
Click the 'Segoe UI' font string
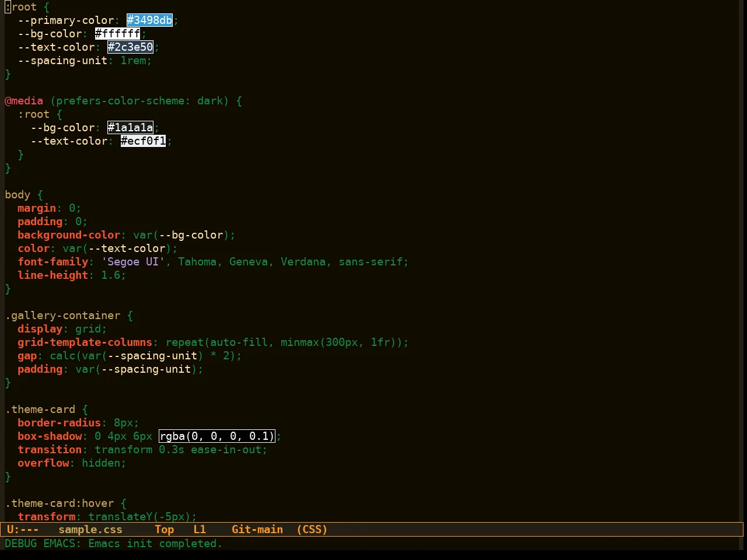click(134, 262)
